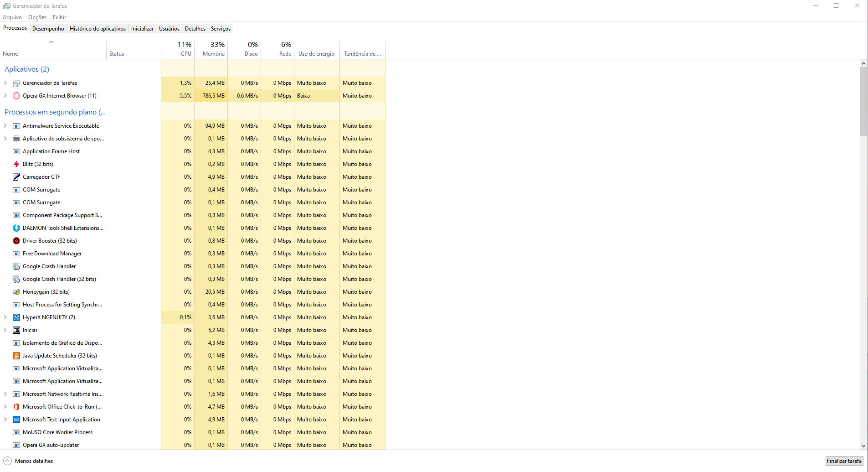Click the Gerenciador de Tarefas process icon
Viewport: 868px width, 472px height.
click(16, 83)
